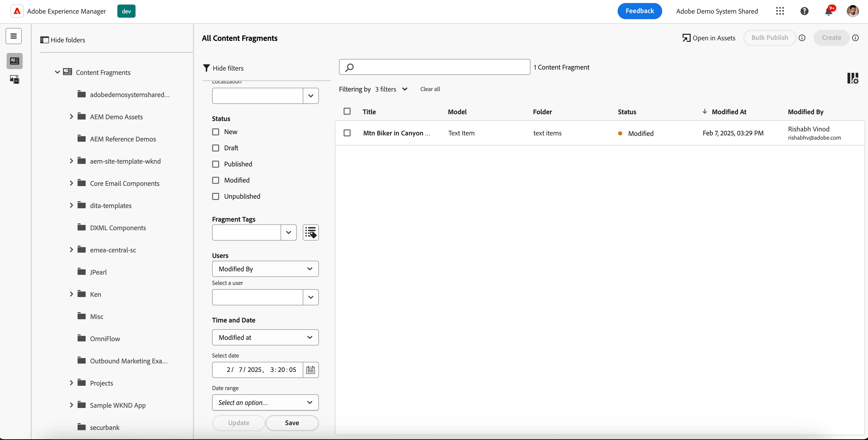
Task: Select the Mtn Biker in Canyon row checkbox
Action: 347,133
